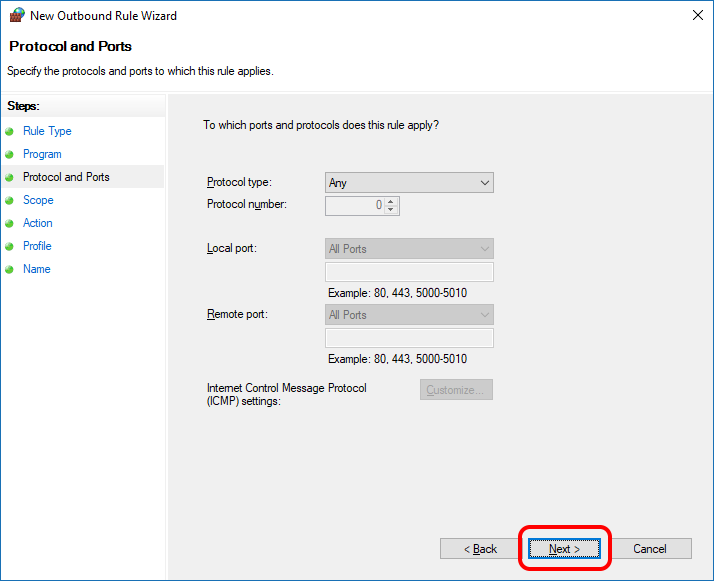This screenshot has width=714, height=581.
Task: Click the green bullet beside Profile
Action: [10, 246]
